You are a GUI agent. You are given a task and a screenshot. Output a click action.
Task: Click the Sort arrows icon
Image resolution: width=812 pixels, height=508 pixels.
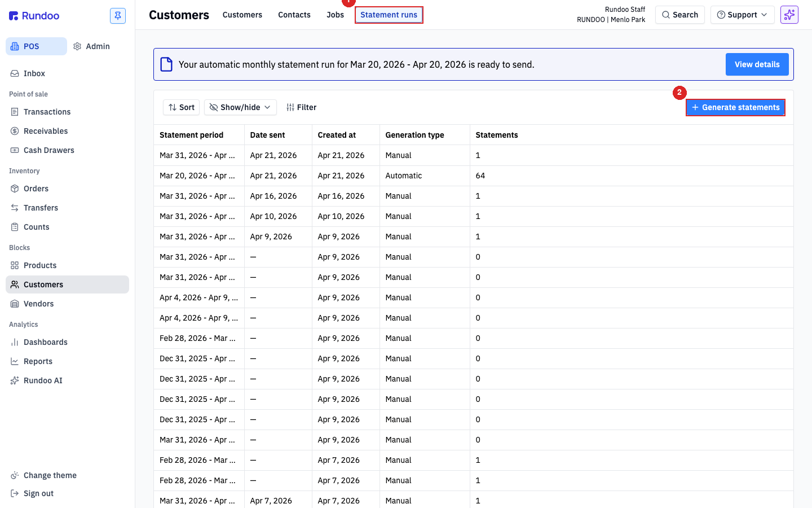pyautogui.click(x=173, y=107)
